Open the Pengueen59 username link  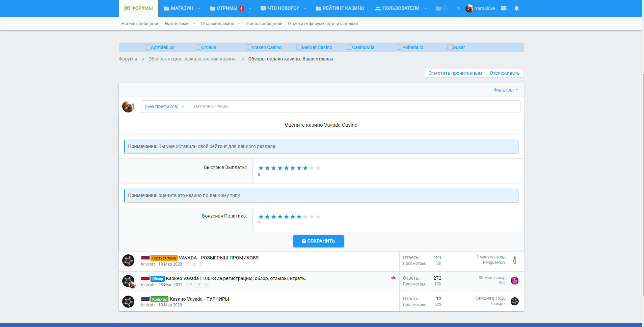tap(494, 262)
